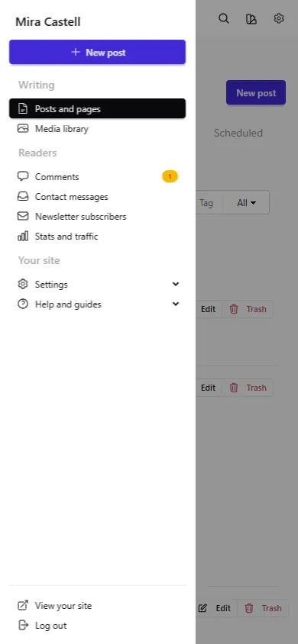Screen dimensions: 298x644
Task: Click the Stats and traffic chart icon
Action: click(x=23, y=237)
